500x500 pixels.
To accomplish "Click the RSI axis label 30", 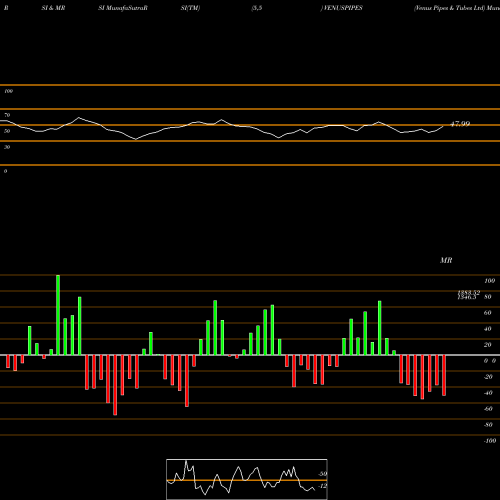I will [x=7, y=147].
